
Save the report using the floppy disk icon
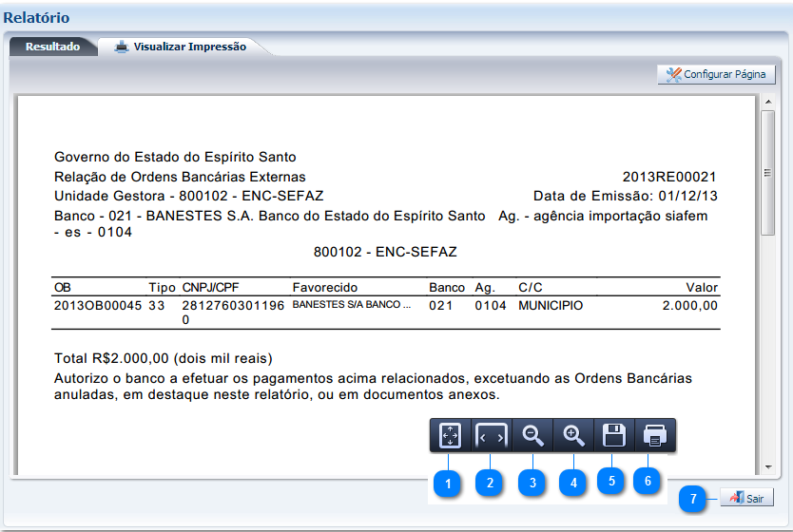[x=615, y=435]
